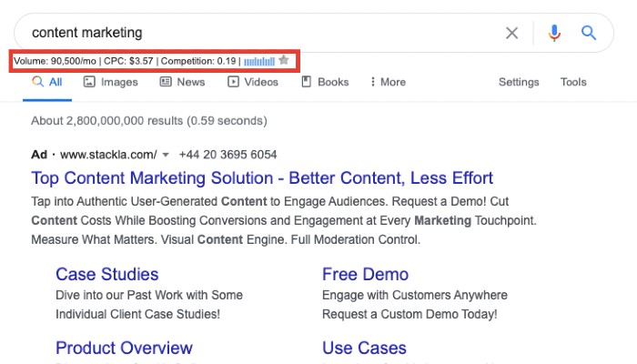Open the Tools filter options

click(573, 82)
